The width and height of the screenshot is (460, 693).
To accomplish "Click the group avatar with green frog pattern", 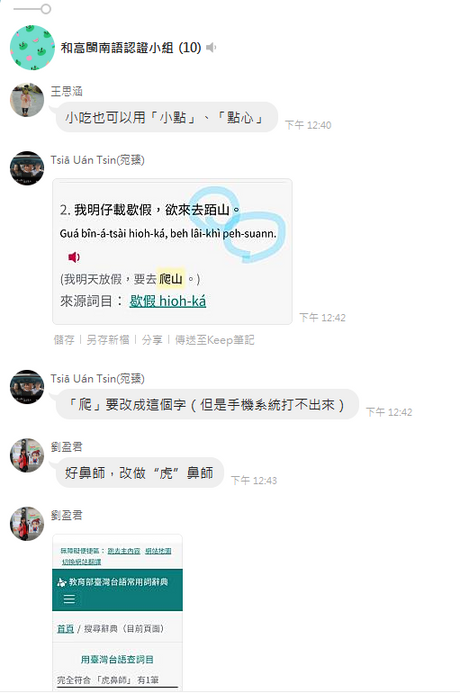I will click(32, 48).
